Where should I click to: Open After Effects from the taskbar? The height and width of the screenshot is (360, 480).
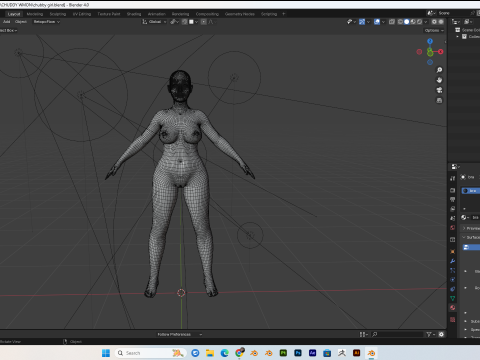point(312,353)
